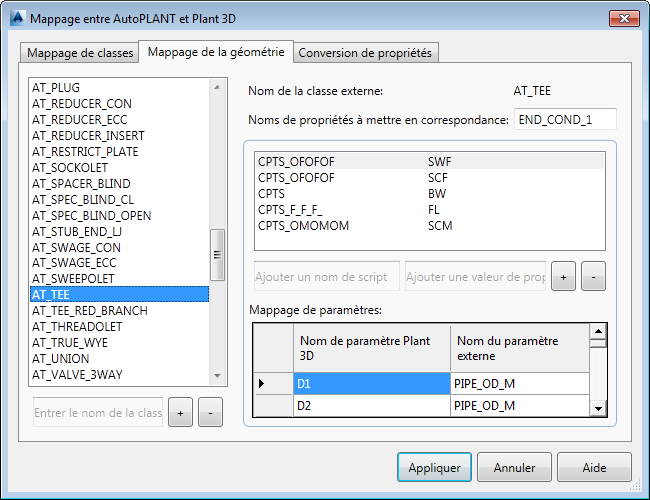Click the row selector arrow for D1
The height and width of the screenshot is (500, 650).
[273, 383]
